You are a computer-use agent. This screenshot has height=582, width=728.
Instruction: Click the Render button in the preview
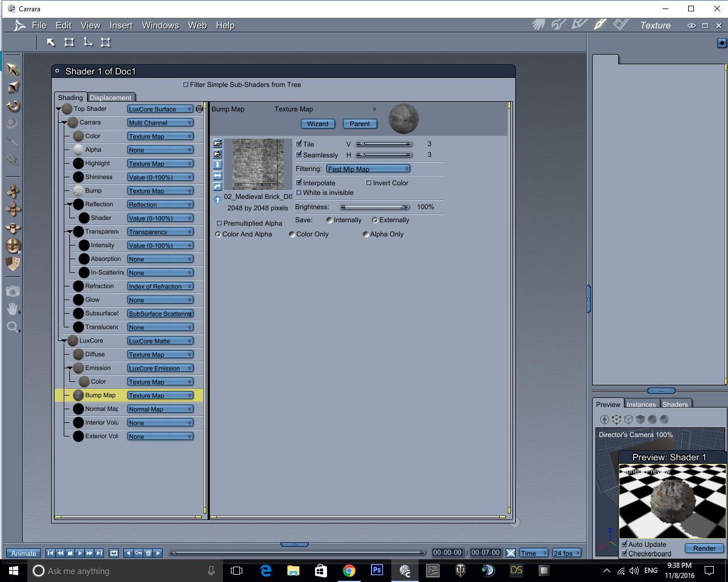coord(704,548)
